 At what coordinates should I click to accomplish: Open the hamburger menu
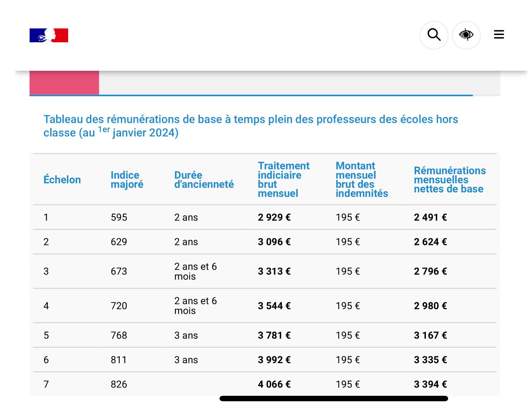pyautogui.click(x=499, y=35)
